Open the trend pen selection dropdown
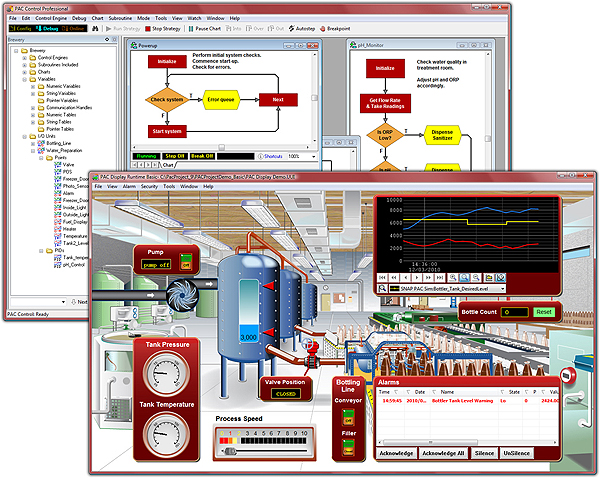This screenshot has height=478, width=600. (502, 289)
